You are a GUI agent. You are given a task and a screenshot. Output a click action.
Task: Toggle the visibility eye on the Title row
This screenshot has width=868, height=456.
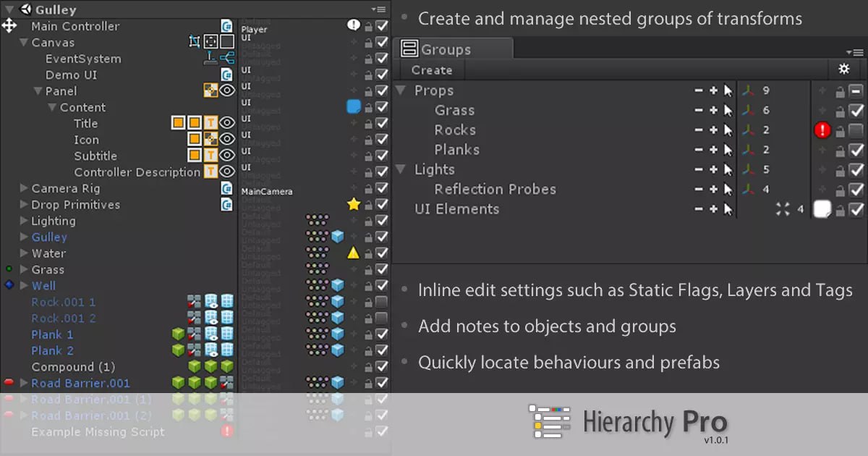pos(226,123)
